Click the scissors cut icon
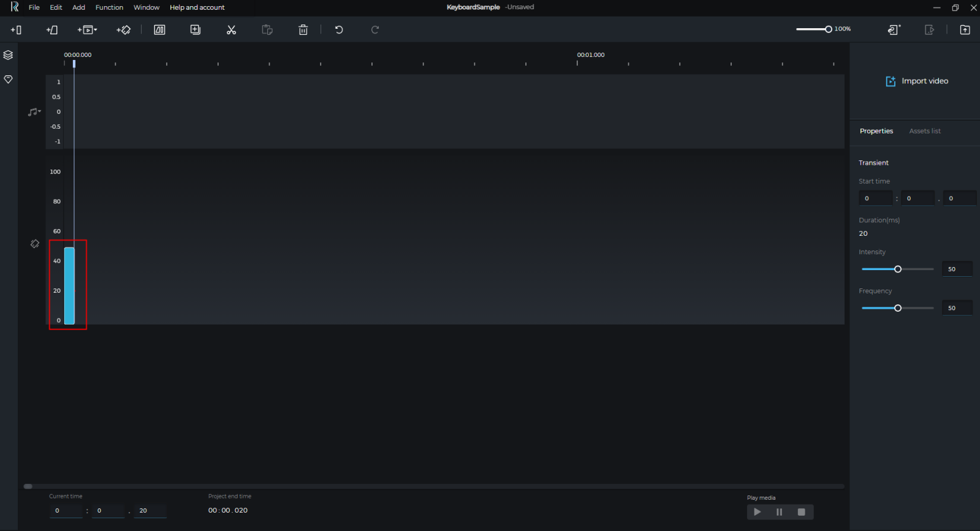This screenshot has height=531, width=980. pos(231,30)
